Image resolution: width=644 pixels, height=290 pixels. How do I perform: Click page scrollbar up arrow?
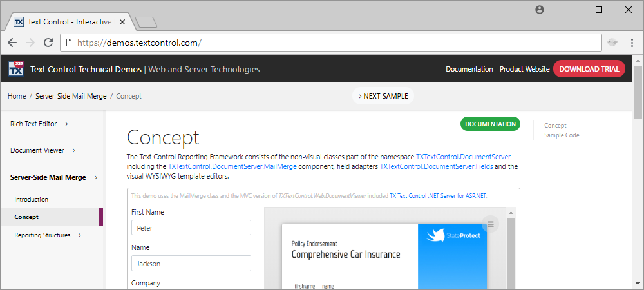coord(638,61)
